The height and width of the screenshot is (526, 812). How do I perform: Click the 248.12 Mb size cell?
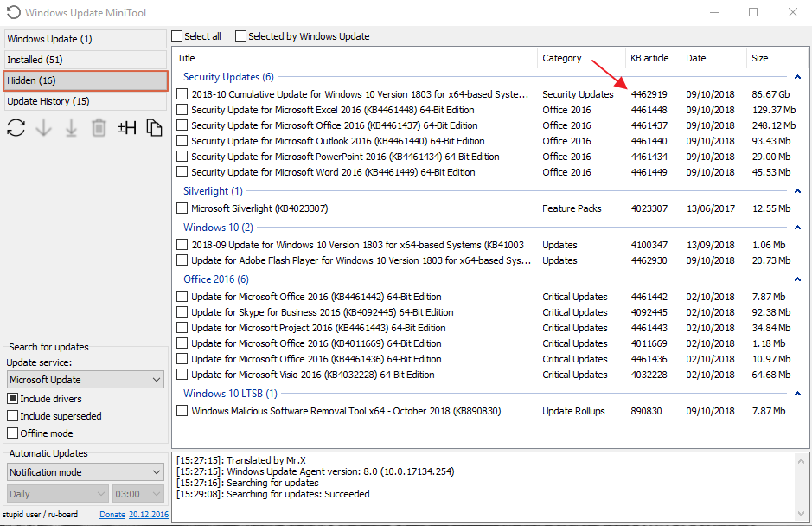pos(774,125)
